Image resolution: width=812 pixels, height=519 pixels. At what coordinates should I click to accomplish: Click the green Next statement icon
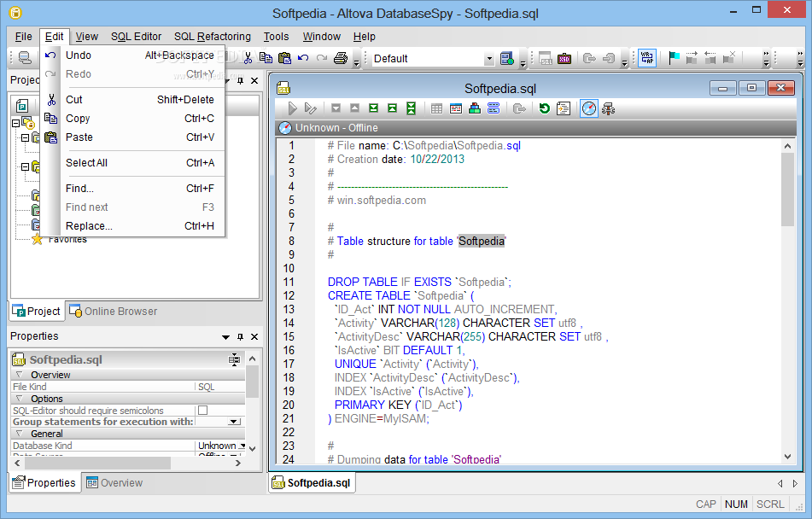(373, 108)
